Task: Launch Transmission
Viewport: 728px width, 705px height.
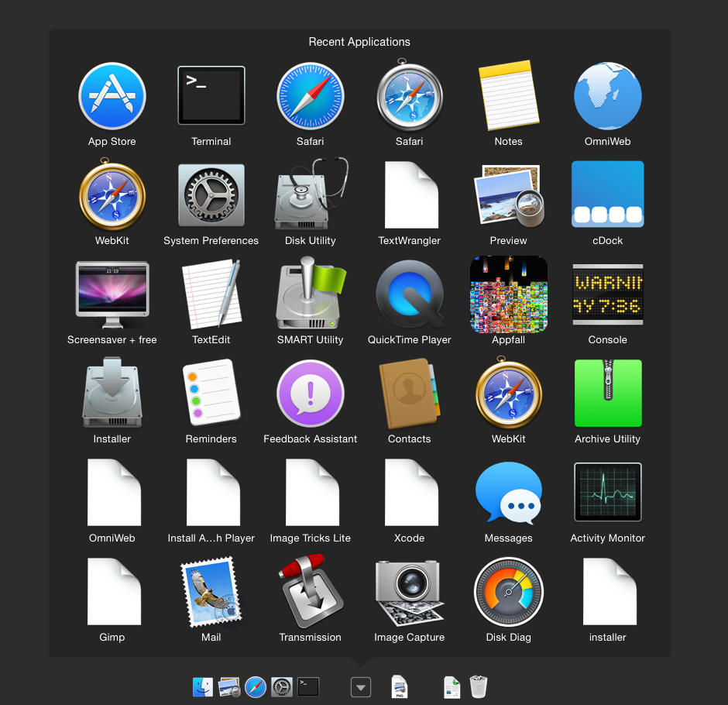Action: (310, 591)
